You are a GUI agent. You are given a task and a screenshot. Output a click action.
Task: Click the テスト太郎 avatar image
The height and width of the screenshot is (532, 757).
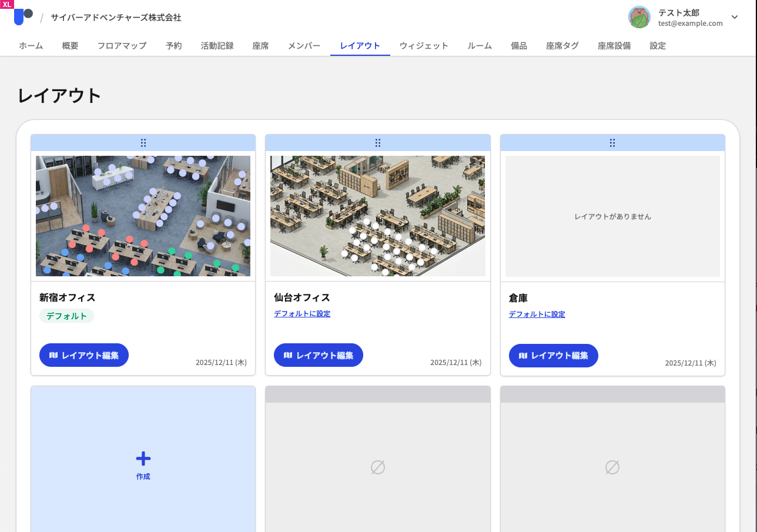tap(639, 17)
